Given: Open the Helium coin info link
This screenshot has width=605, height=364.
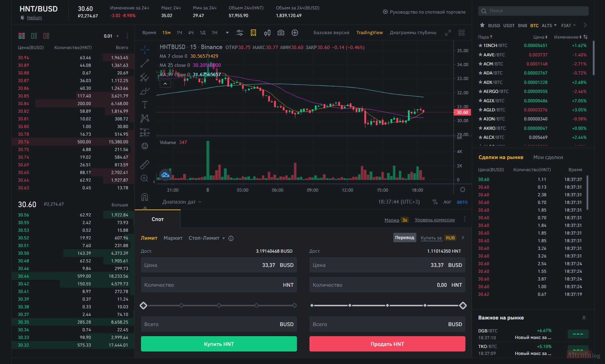Looking at the screenshot, I should click(34, 18).
